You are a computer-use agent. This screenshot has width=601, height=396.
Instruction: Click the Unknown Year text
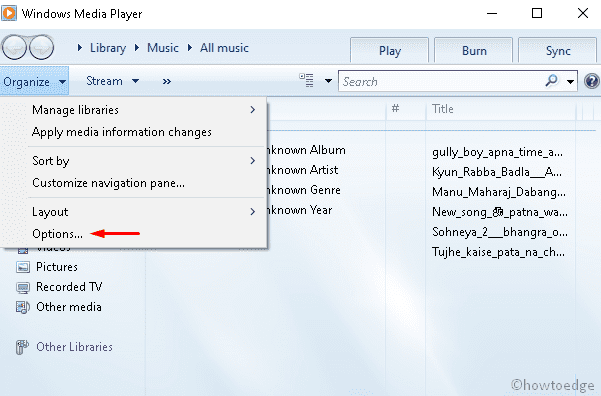[x=300, y=210]
